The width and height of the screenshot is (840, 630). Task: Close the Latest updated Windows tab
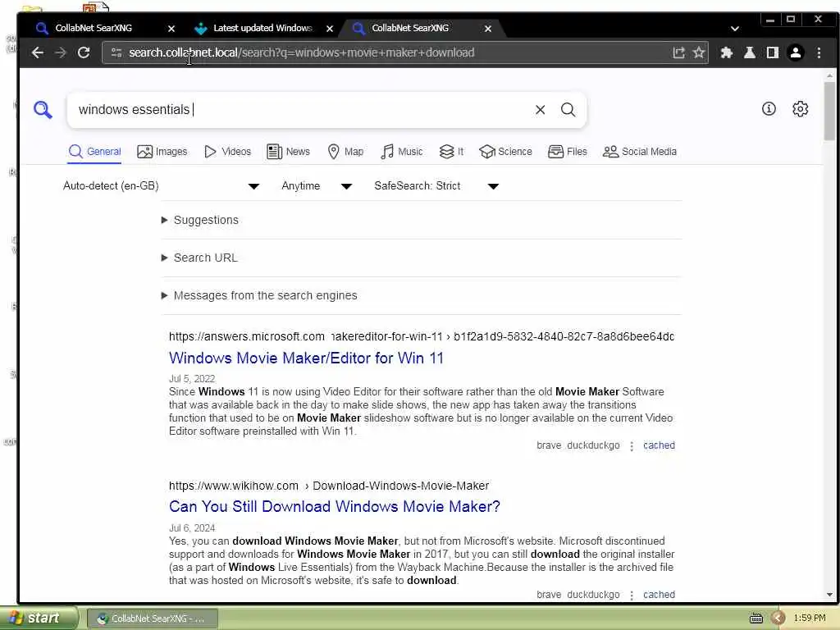[330, 29]
